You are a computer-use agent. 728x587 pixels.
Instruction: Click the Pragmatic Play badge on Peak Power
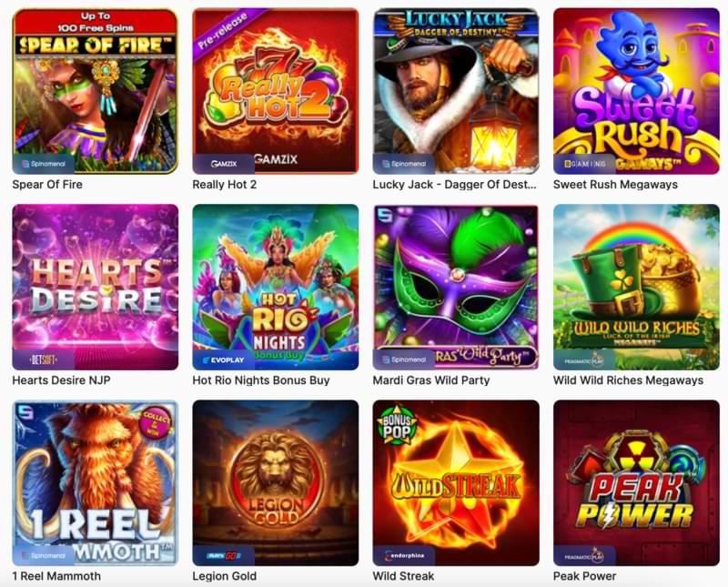584,556
